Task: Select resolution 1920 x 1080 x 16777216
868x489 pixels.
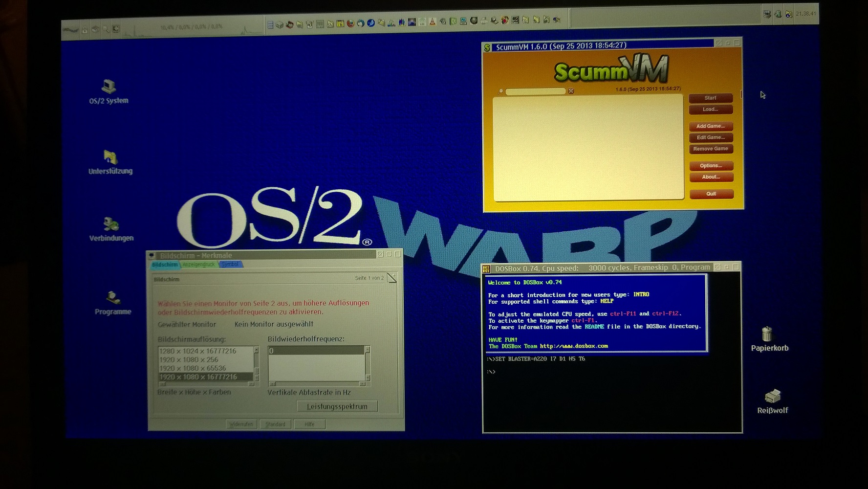Action: [206, 377]
